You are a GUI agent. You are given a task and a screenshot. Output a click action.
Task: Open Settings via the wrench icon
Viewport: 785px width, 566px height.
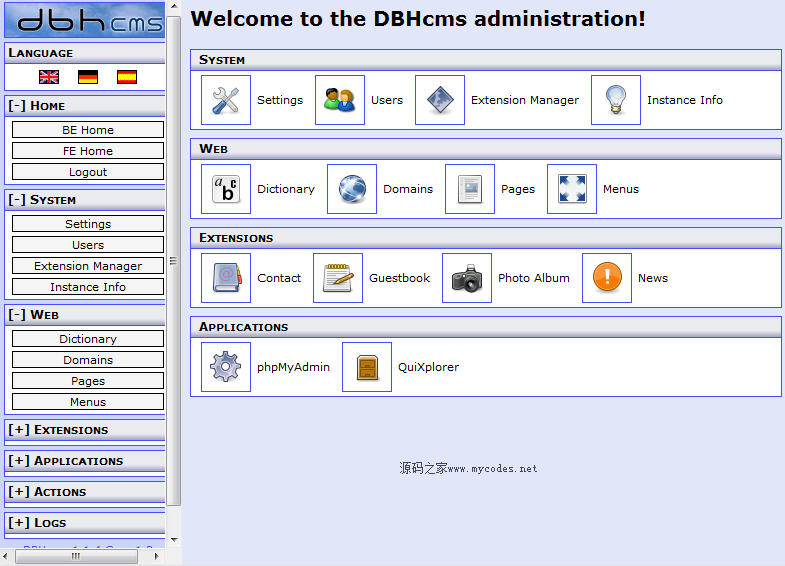(x=226, y=100)
